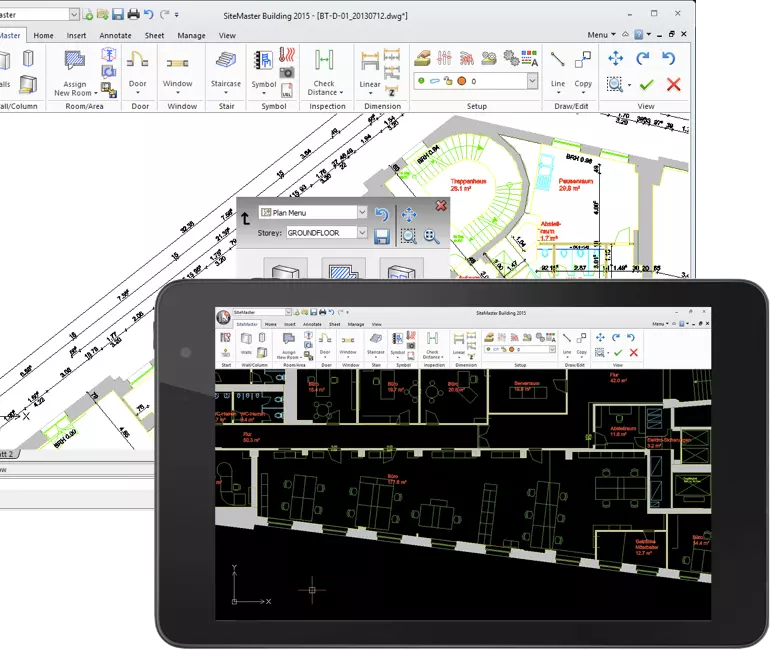Click the sliders settings icon in Setup group

444,58
